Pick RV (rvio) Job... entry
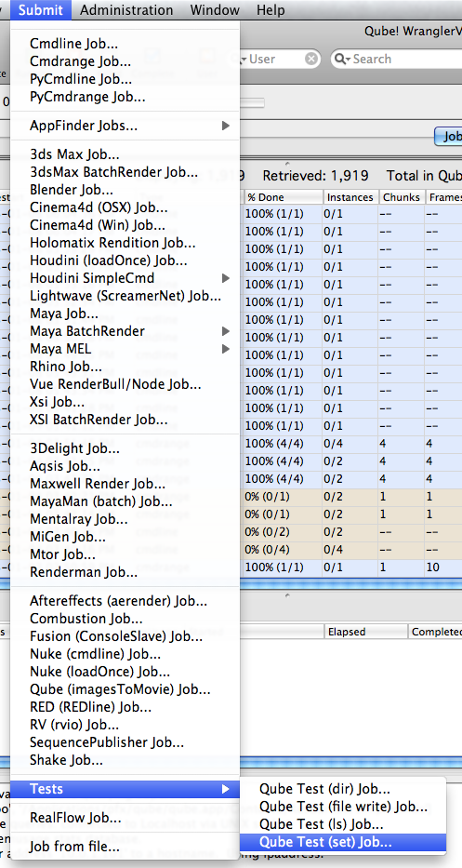Viewport: 462px width, 868px height. tap(125, 725)
